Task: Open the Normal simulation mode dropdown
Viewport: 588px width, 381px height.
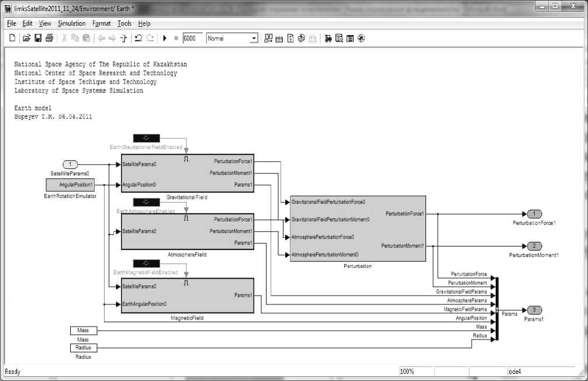Action: (x=254, y=38)
